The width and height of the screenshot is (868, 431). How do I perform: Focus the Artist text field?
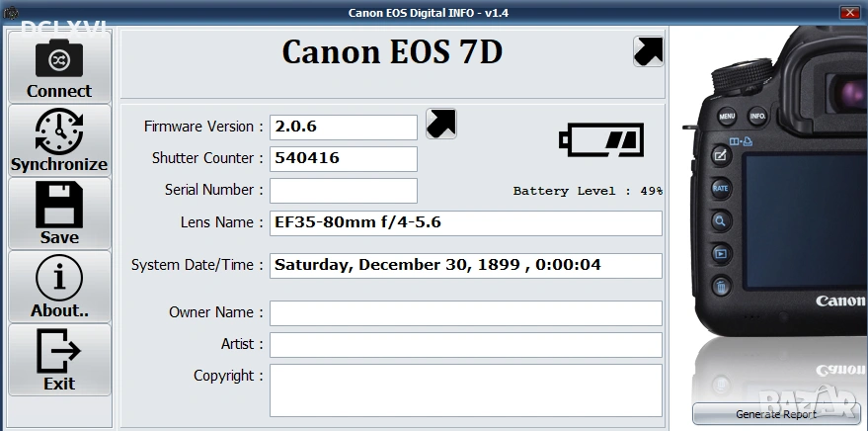465,345
